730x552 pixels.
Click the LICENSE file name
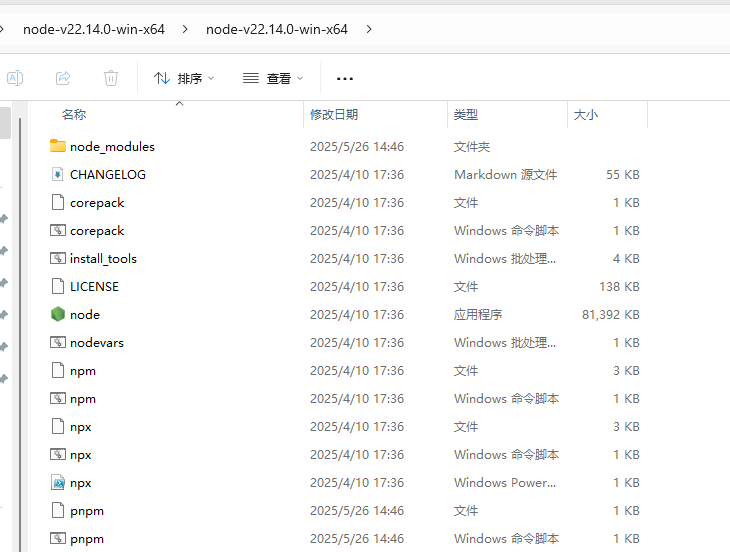point(94,287)
